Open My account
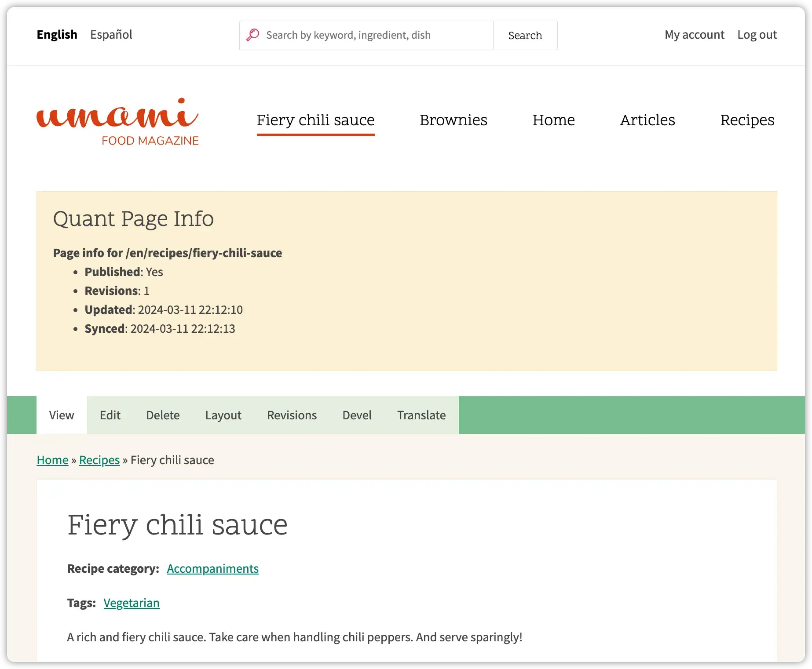812x669 pixels. 694,35
